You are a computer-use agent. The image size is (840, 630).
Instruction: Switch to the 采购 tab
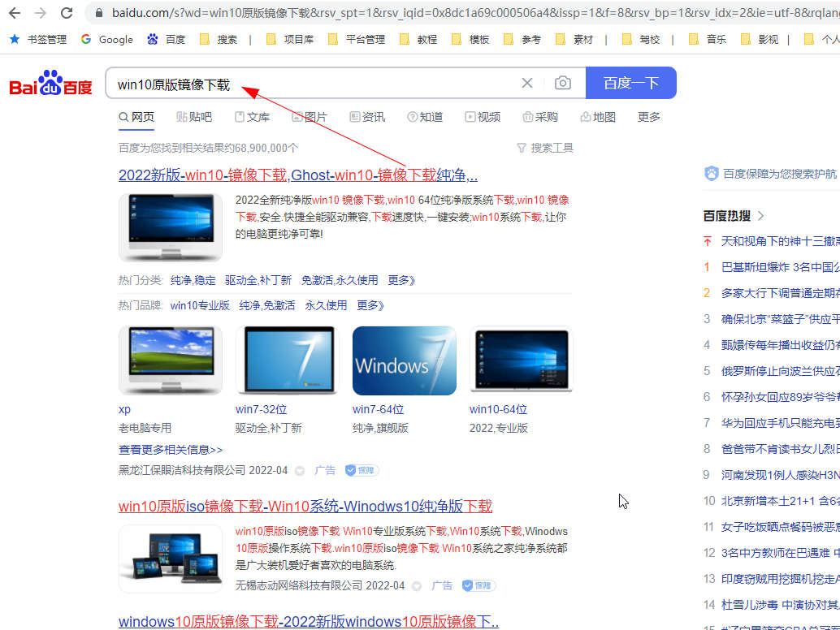(540, 117)
